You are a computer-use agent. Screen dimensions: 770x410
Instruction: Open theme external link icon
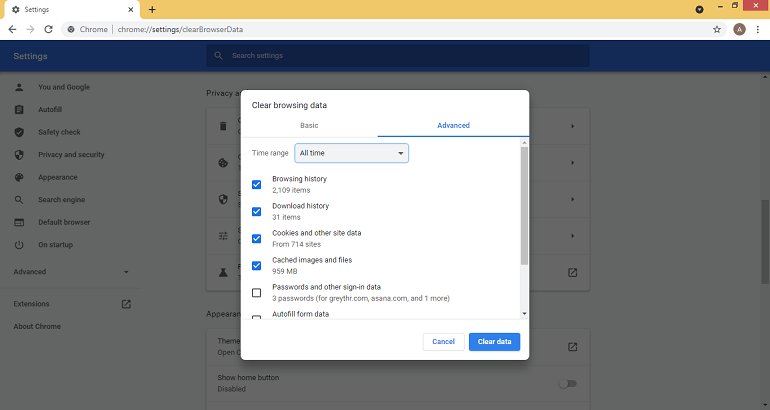coord(573,347)
